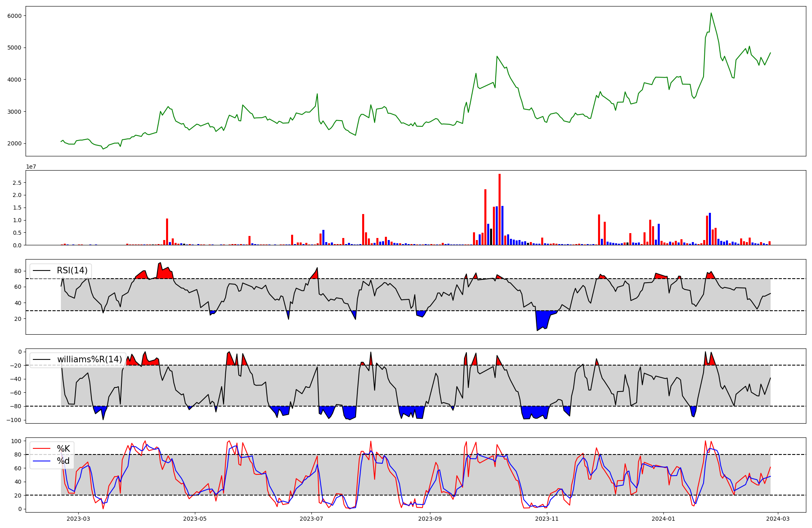This screenshot has width=812, height=528.
Task: Click the 2000 tick on price axis
Action: pos(15,143)
